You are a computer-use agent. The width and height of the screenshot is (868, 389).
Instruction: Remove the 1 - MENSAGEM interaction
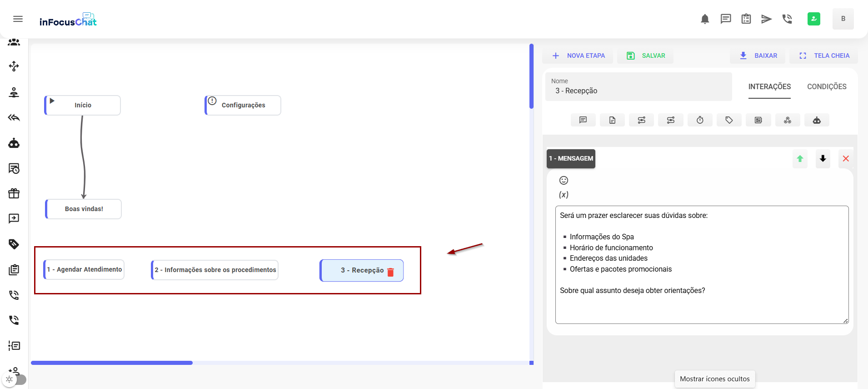[x=845, y=159]
